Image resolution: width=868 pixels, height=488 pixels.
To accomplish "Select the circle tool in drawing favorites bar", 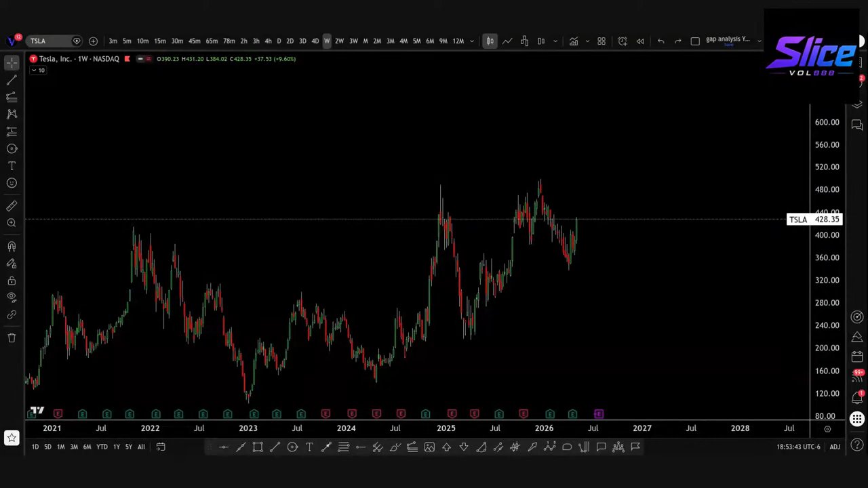I will coord(292,447).
